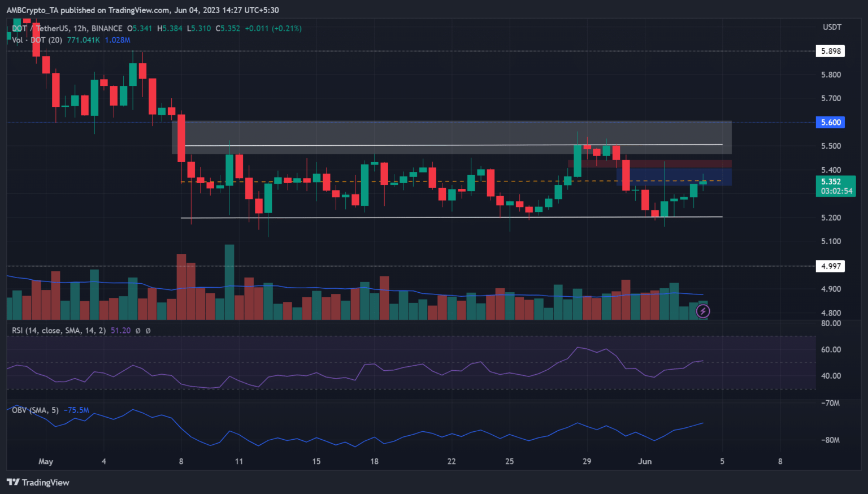Click the blue volume average value 1.028M
The height and width of the screenshot is (494, 868).
point(118,40)
